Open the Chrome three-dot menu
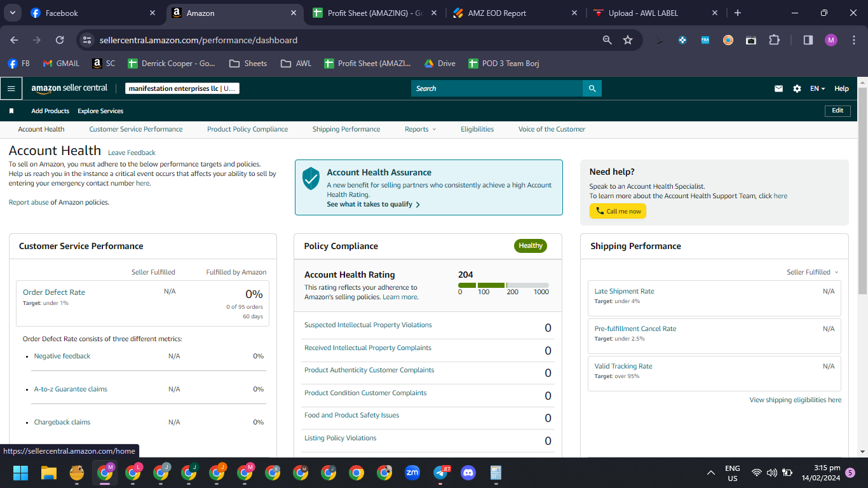This screenshot has width=868, height=488. (853, 40)
